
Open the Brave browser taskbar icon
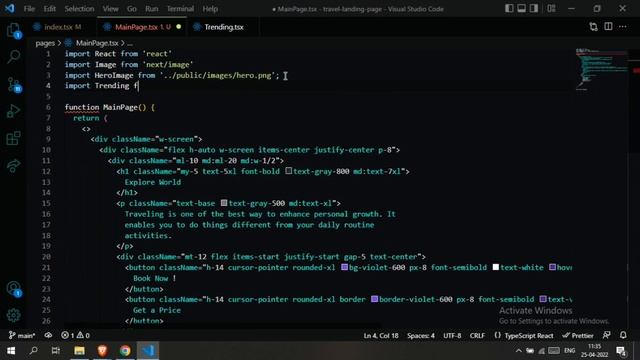[x=102, y=351]
